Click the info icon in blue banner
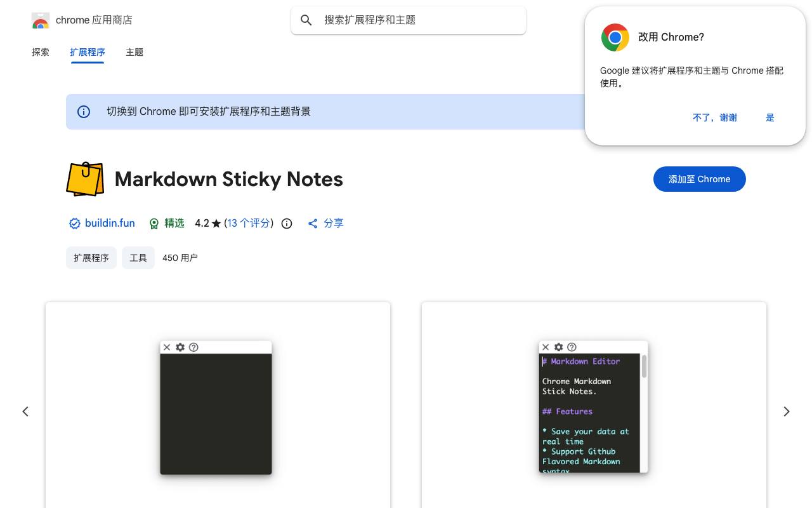Viewport: 812px width, 508px height. [x=84, y=112]
